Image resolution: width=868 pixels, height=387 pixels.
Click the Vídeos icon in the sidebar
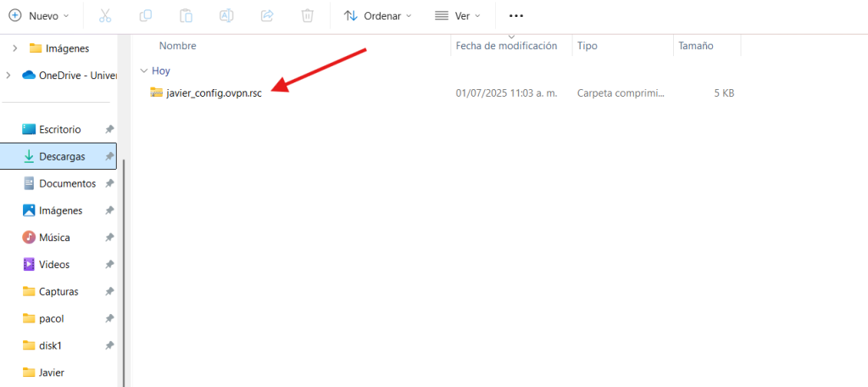29,265
